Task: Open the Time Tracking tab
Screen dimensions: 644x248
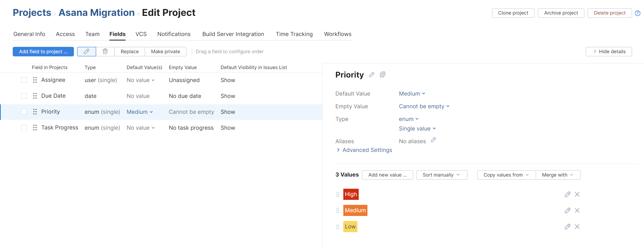Action: click(294, 34)
